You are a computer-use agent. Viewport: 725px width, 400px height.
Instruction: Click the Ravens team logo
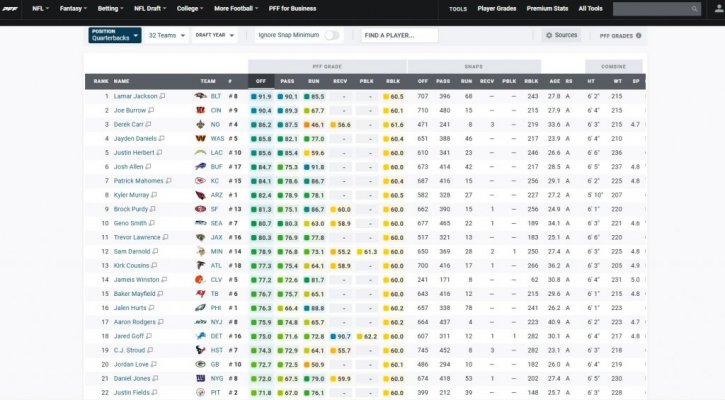click(x=200, y=96)
